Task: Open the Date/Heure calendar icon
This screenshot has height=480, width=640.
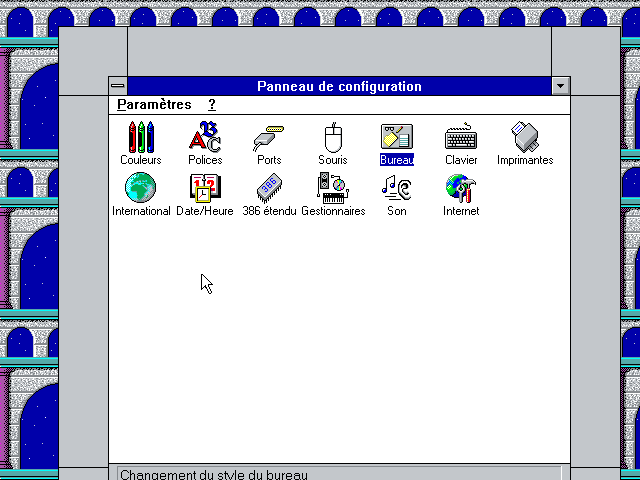Action: pyautogui.click(x=205, y=188)
